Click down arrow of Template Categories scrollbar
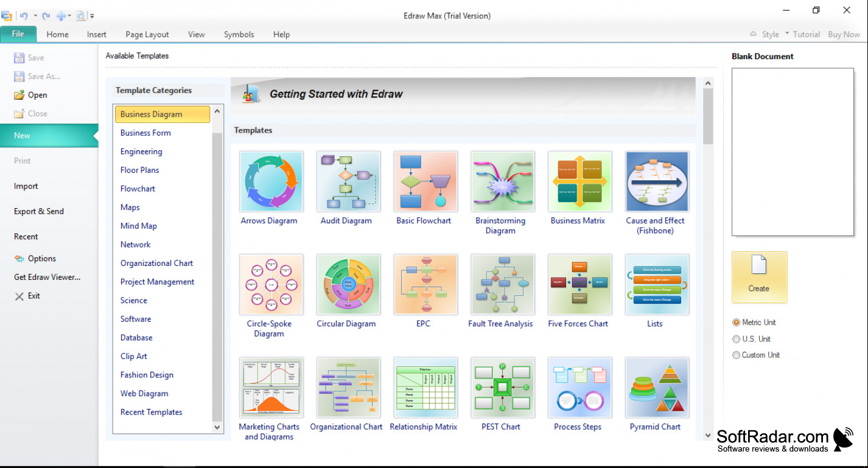The image size is (868, 468). pos(218,428)
